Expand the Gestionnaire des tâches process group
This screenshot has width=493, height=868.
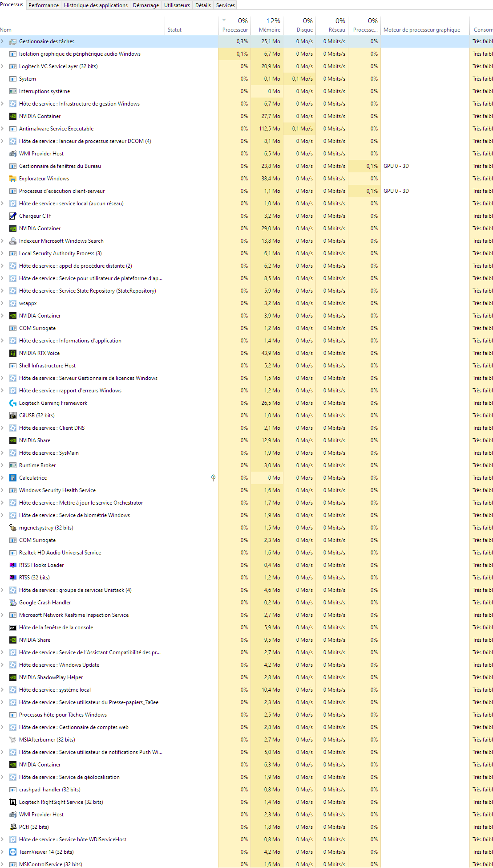pos(2,41)
